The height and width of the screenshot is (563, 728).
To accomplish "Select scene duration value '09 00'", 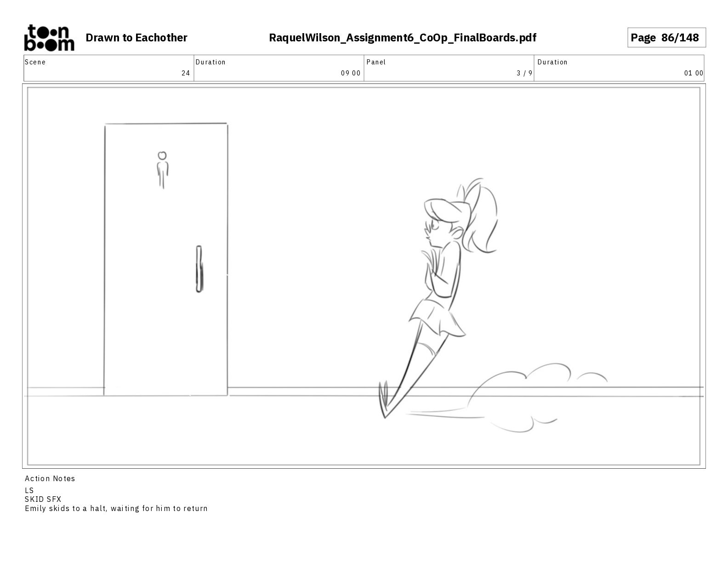I will click(x=351, y=73).
